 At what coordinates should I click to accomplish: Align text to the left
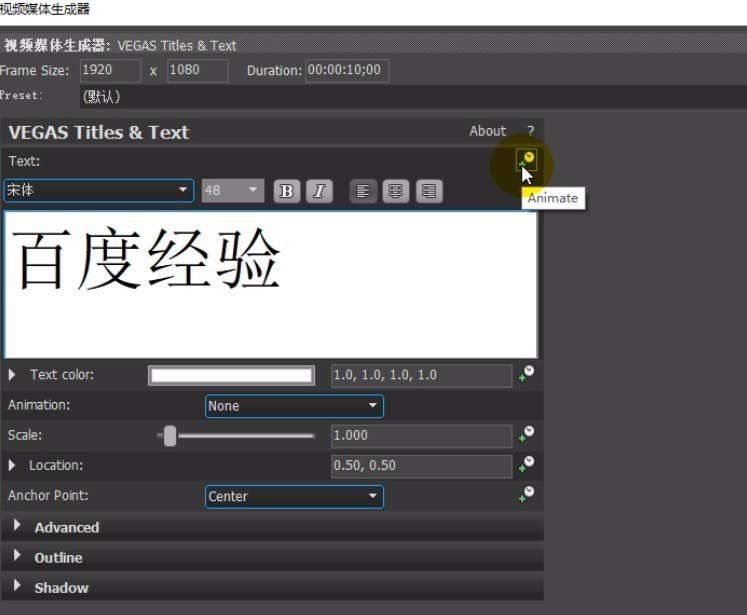(x=363, y=191)
